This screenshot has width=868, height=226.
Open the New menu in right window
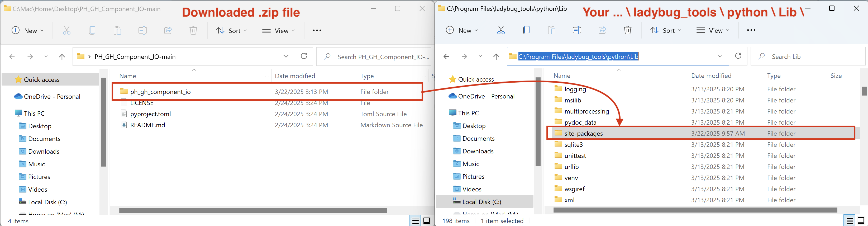462,30
